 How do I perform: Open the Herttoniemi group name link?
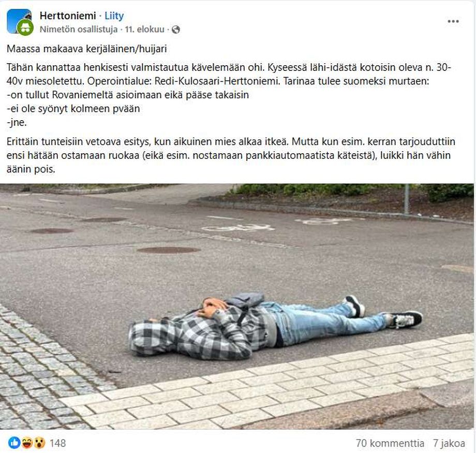pos(68,16)
